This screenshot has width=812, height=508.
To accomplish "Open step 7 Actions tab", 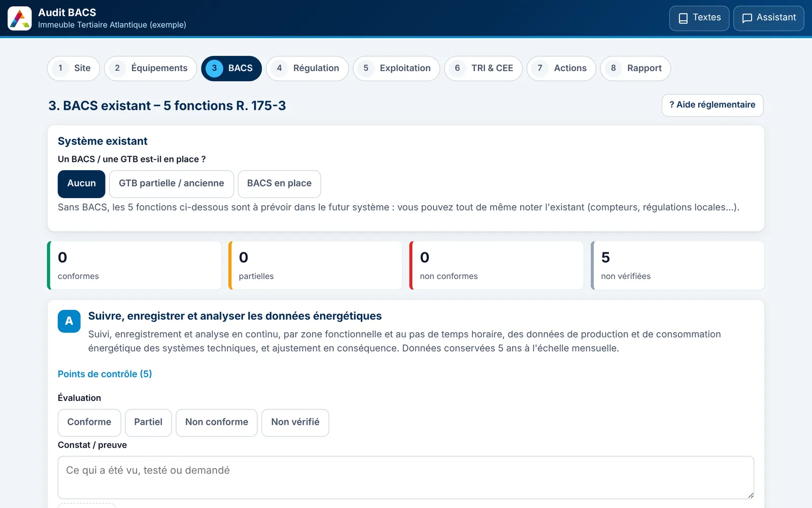I will [x=561, y=69].
